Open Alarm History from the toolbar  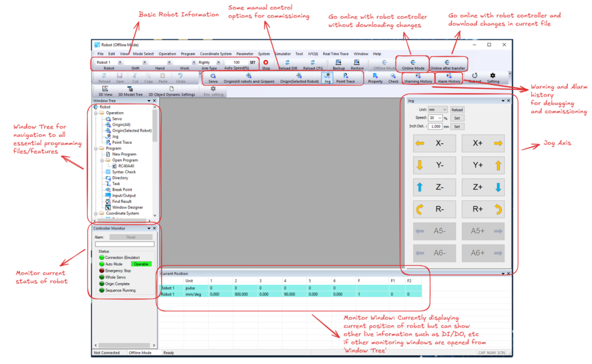tap(449, 78)
